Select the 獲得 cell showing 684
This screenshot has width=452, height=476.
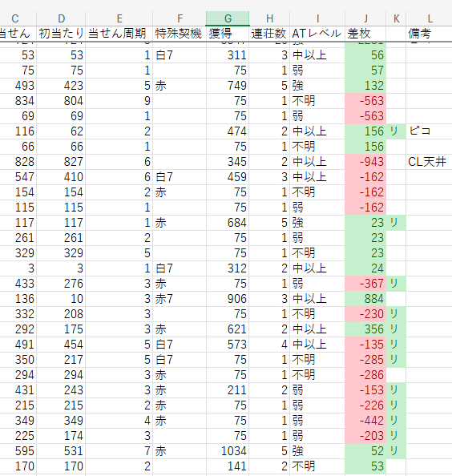[228, 223]
